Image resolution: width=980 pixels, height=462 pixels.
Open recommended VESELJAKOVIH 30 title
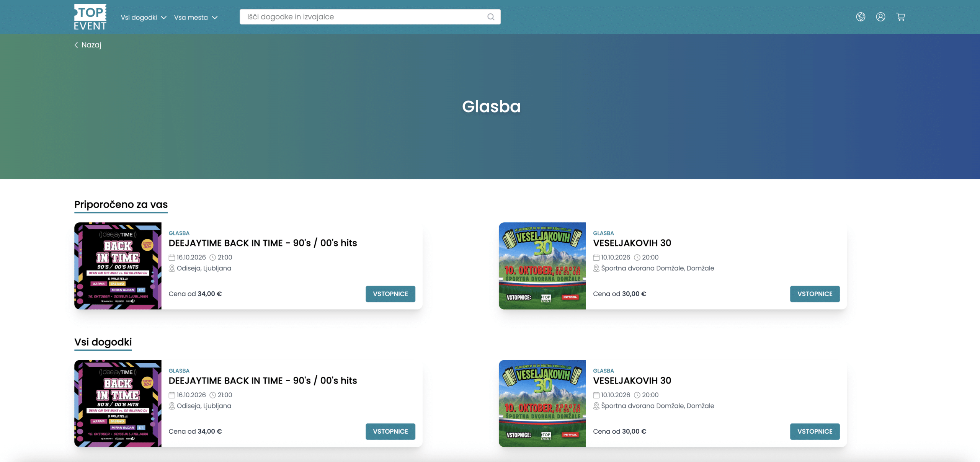pos(632,243)
